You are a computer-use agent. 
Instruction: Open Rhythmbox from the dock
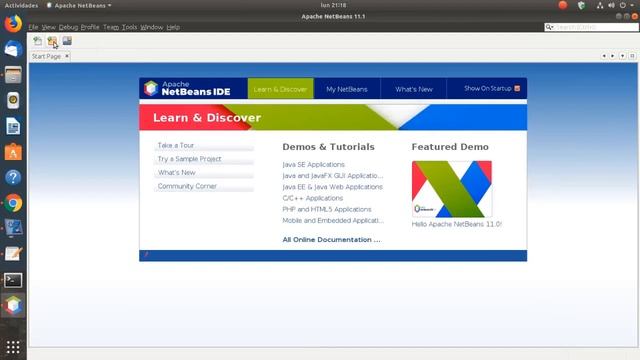(13, 100)
